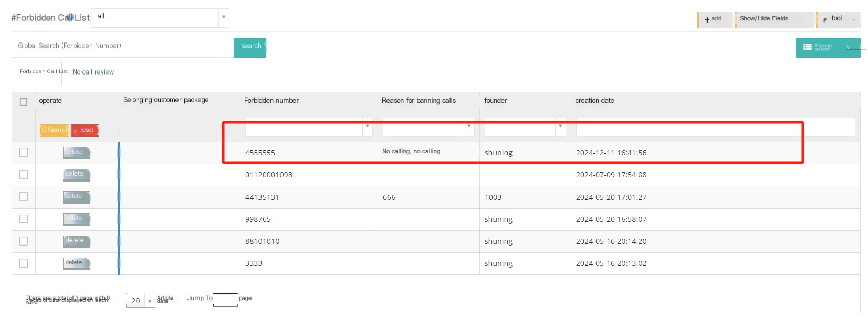The height and width of the screenshot is (319, 868).
Task: Select the Forbidden Call List tab
Action: pyautogui.click(x=44, y=72)
